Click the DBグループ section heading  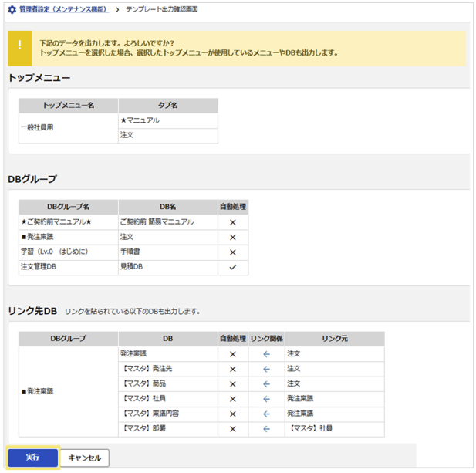point(32,179)
